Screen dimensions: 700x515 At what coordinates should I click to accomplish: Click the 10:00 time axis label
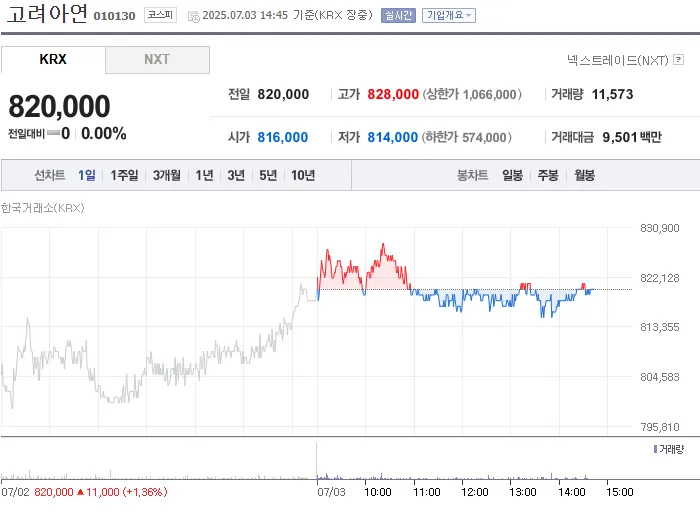[x=378, y=492]
